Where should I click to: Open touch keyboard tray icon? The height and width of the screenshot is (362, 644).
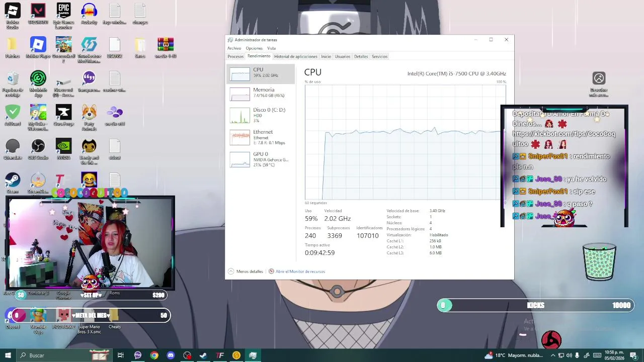click(597, 355)
